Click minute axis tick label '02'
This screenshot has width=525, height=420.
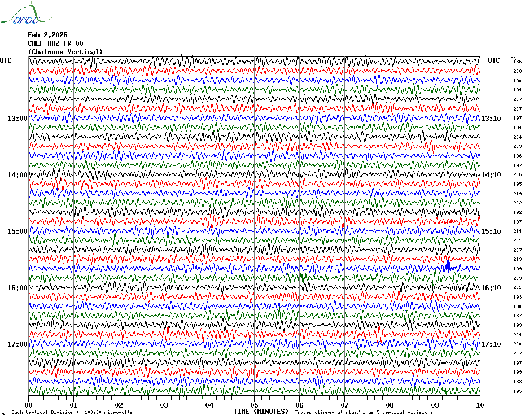pos(119,405)
